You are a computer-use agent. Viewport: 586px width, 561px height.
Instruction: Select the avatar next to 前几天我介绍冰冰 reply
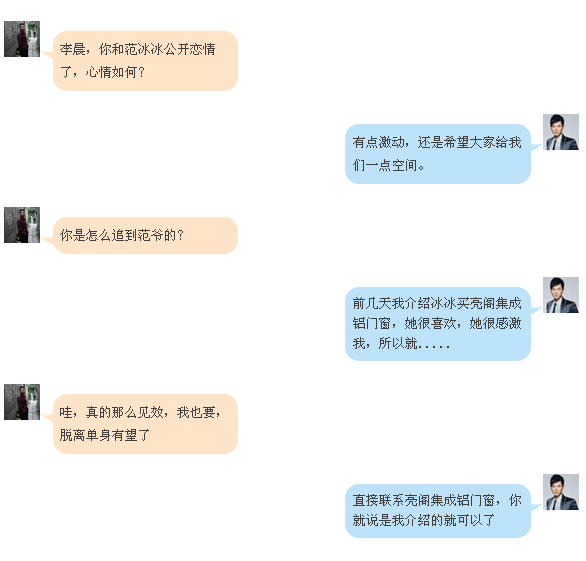561,295
